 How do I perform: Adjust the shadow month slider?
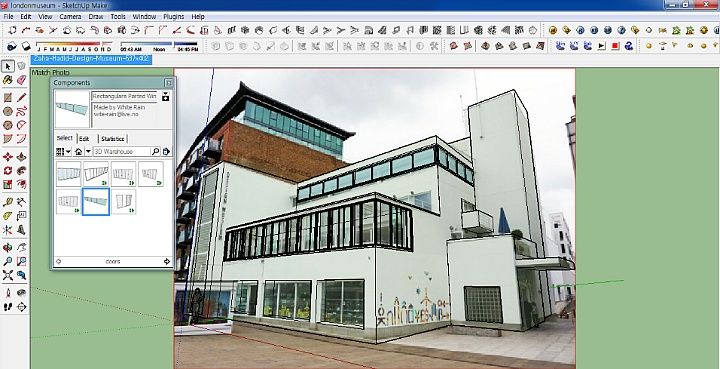point(74,45)
